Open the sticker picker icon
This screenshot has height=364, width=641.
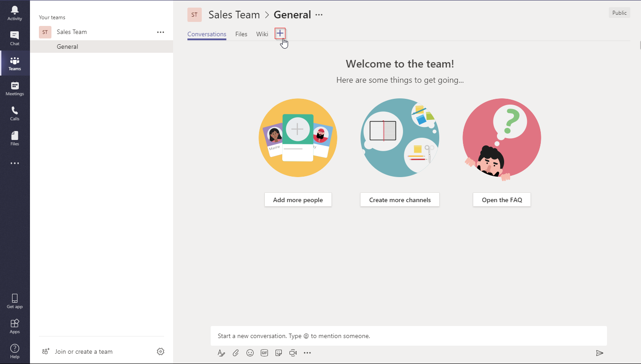pyautogui.click(x=279, y=353)
